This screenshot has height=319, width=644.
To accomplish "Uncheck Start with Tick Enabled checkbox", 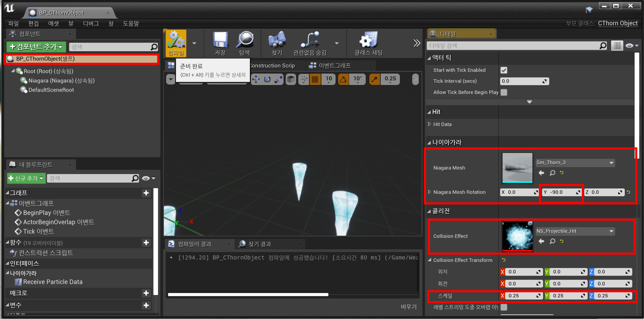I will [504, 70].
